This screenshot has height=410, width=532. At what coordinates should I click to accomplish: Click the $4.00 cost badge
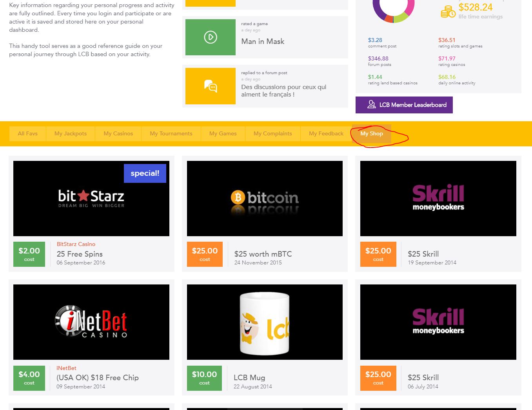pyautogui.click(x=29, y=378)
